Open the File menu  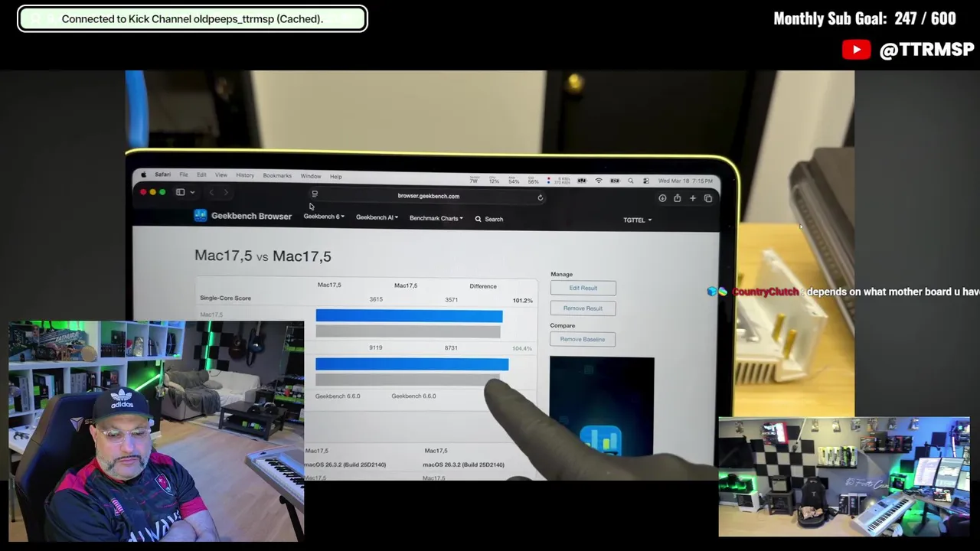point(184,174)
